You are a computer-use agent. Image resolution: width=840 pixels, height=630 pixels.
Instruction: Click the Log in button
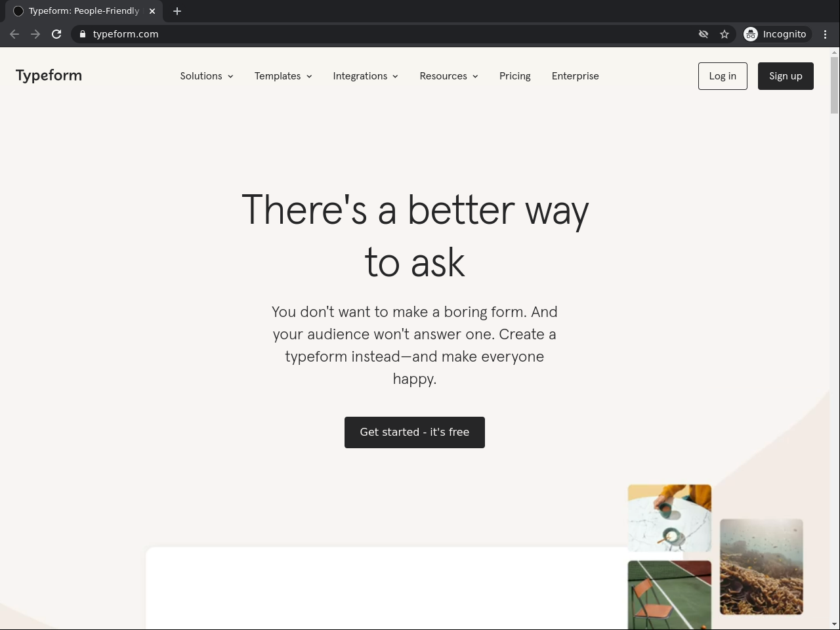tap(723, 76)
